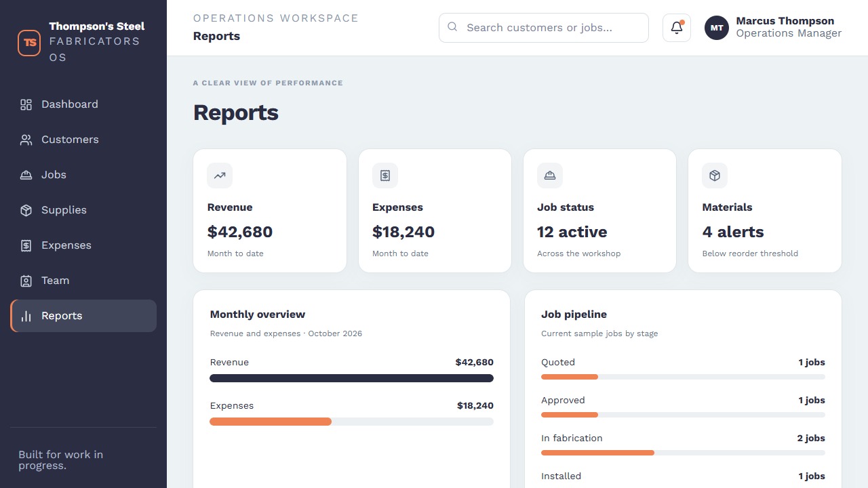The image size is (868, 488).
Task: Click the Team badge icon
Action: [26, 281]
